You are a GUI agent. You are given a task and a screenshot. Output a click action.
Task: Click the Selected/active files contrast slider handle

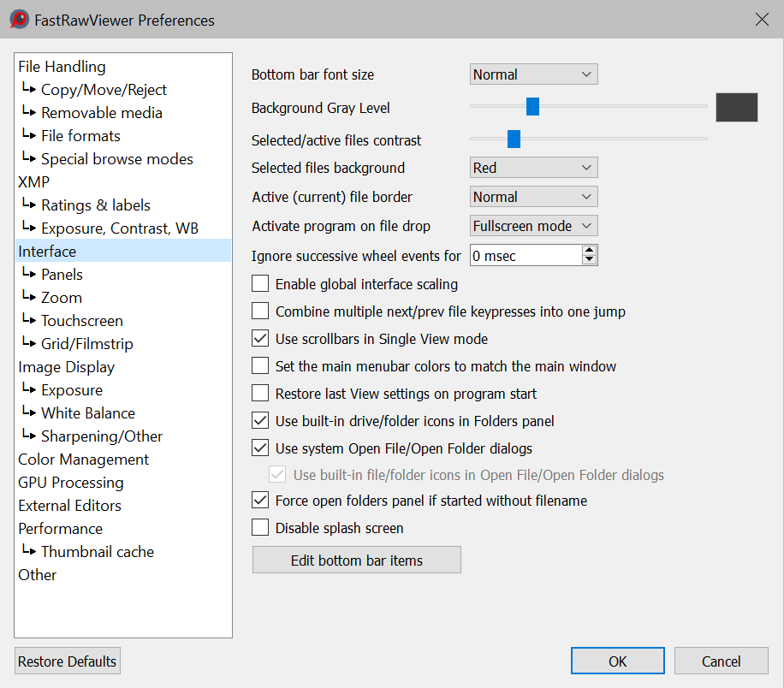coord(514,139)
